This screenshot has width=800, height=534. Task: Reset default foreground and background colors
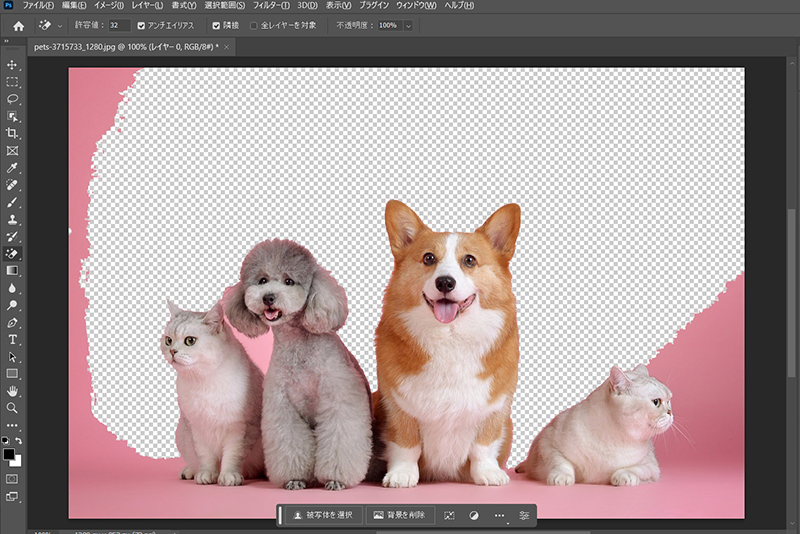tap(5, 440)
